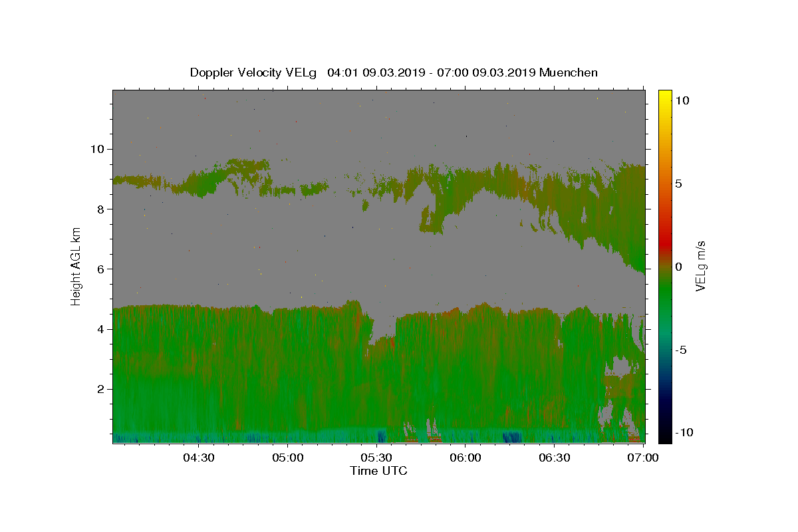Click the 04:30 time tick label
Image resolution: width=798 pixels, height=532 pixels.
point(198,458)
